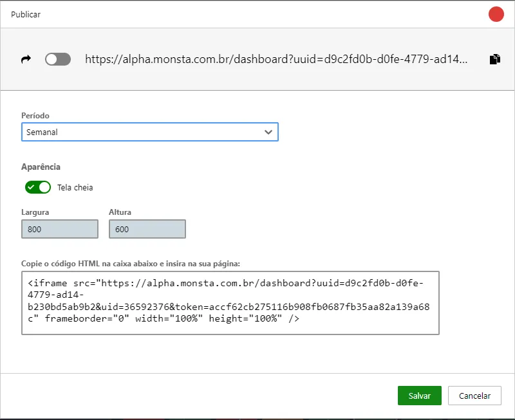Close the Publicar dialog with red button
Viewport: 515px width, 420px height.
pos(496,14)
